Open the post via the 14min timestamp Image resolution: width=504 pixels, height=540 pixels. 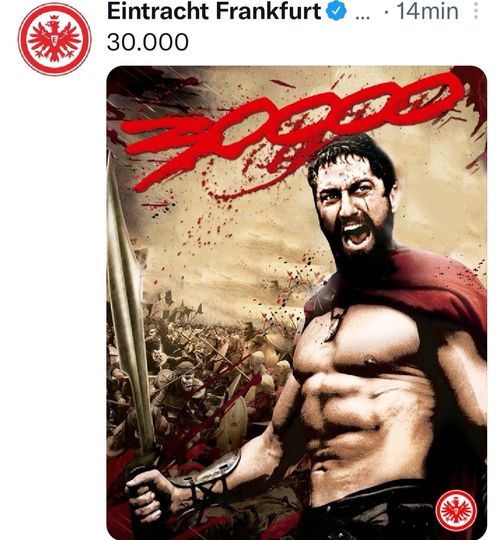click(x=427, y=11)
